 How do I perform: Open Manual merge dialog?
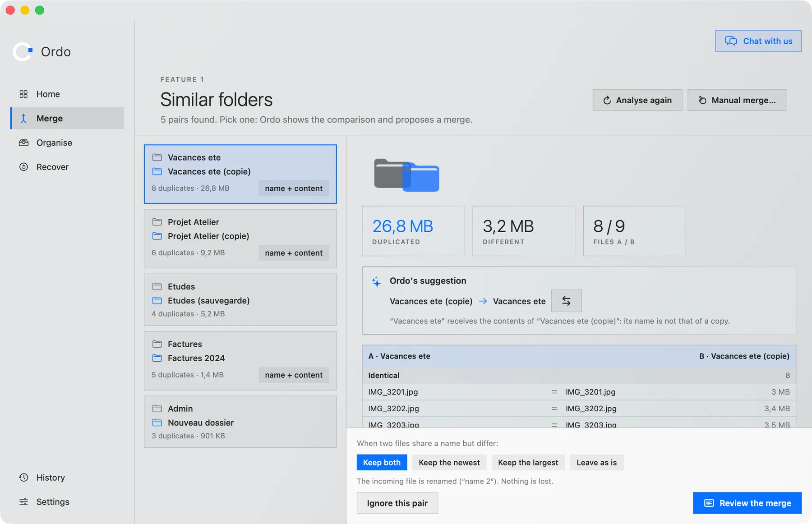point(737,100)
